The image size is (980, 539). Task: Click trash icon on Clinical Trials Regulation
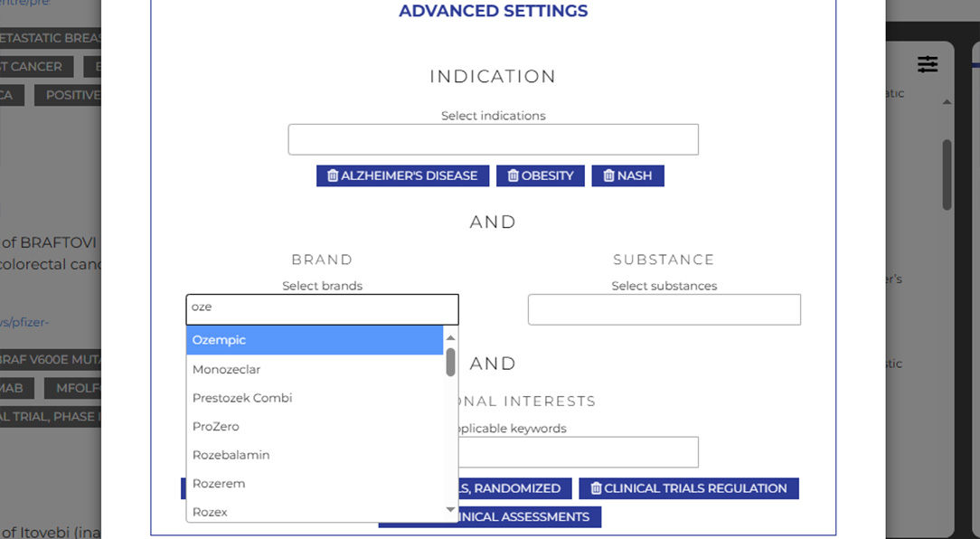[x=596, y=488]
